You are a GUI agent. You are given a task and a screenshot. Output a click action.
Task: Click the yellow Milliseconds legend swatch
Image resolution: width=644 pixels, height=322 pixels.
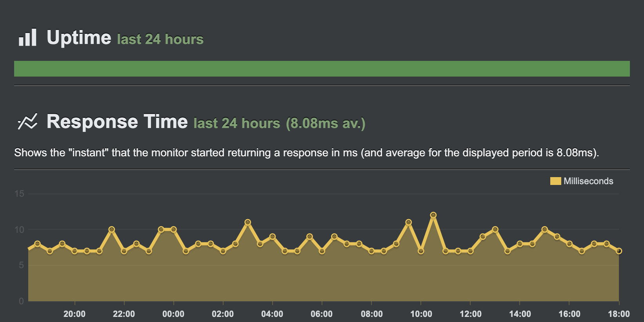point(555,181)
